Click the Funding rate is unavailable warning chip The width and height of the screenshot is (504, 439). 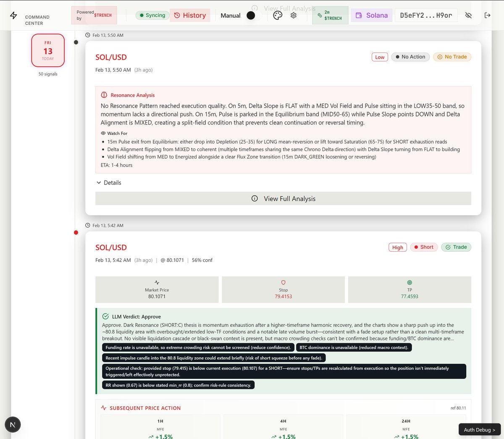(198, 347)
